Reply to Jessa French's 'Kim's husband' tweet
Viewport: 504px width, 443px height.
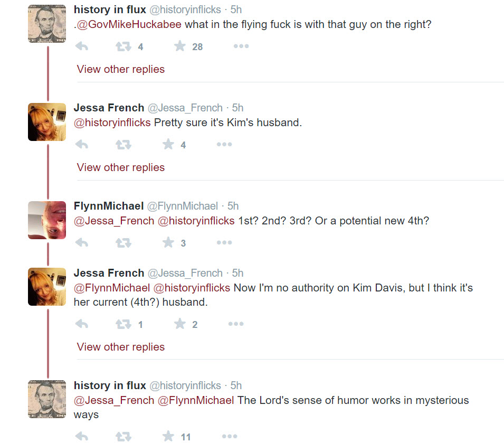point(82,145)
